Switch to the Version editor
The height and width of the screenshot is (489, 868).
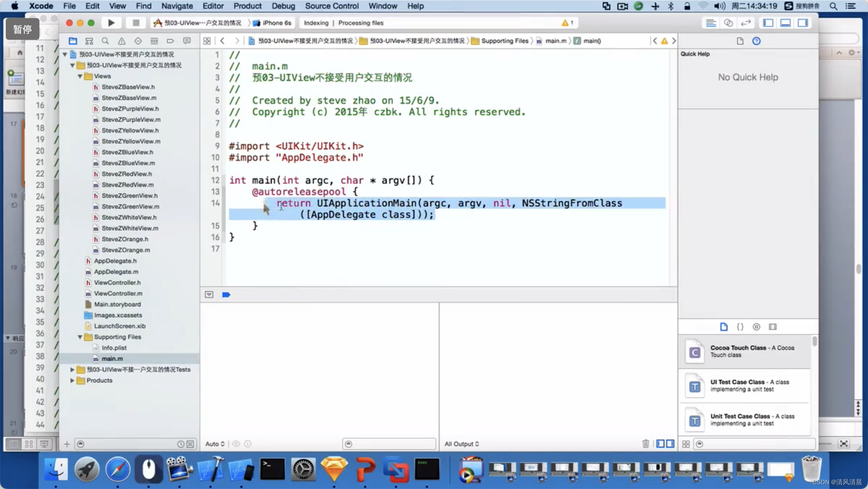745,23
